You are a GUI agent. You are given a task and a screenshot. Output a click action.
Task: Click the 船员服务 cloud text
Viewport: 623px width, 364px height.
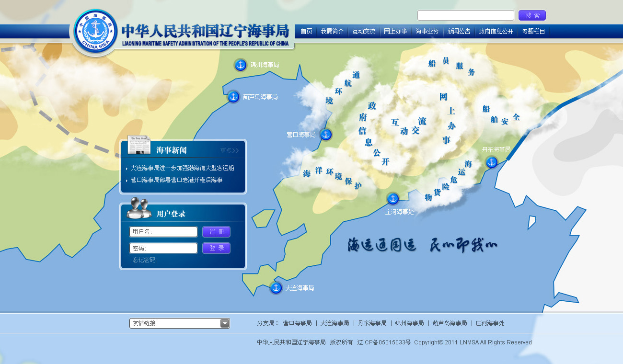tap(451, 66)
